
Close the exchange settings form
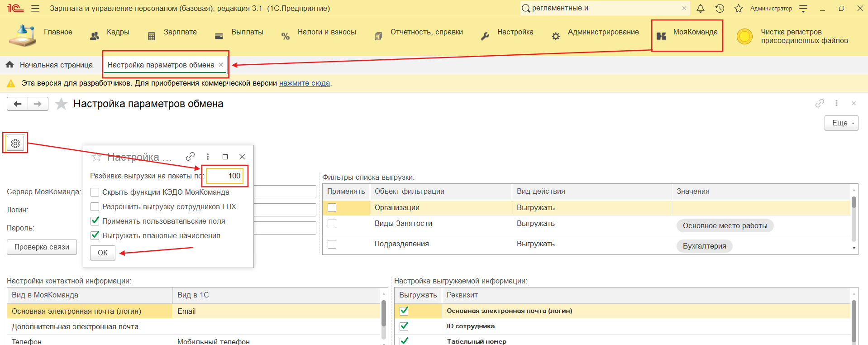click(x=854, y=103)
